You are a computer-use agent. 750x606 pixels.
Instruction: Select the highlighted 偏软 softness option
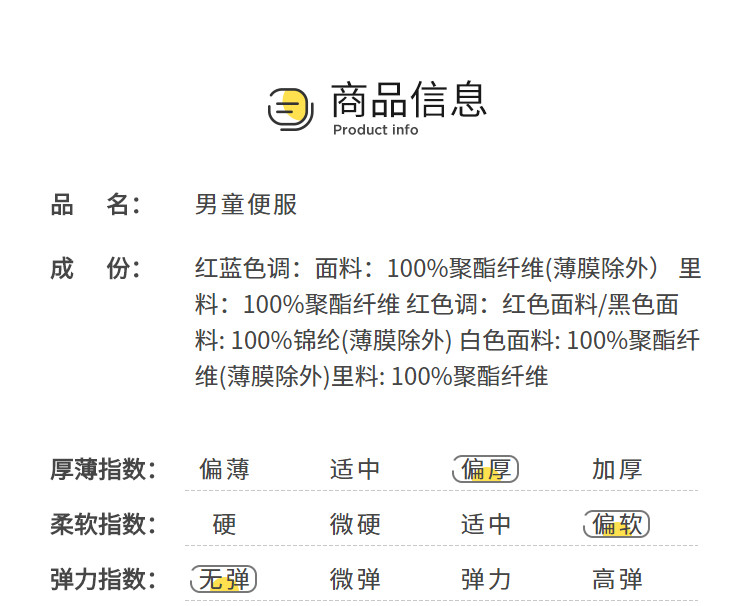tap(617, 524)
